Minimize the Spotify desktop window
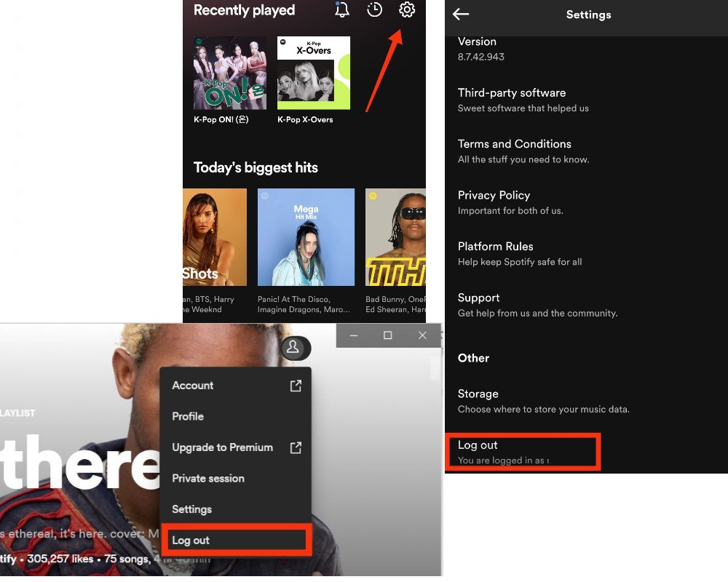Image resolution: width=728 pixels, height=582 pixels. coord(354,335)
